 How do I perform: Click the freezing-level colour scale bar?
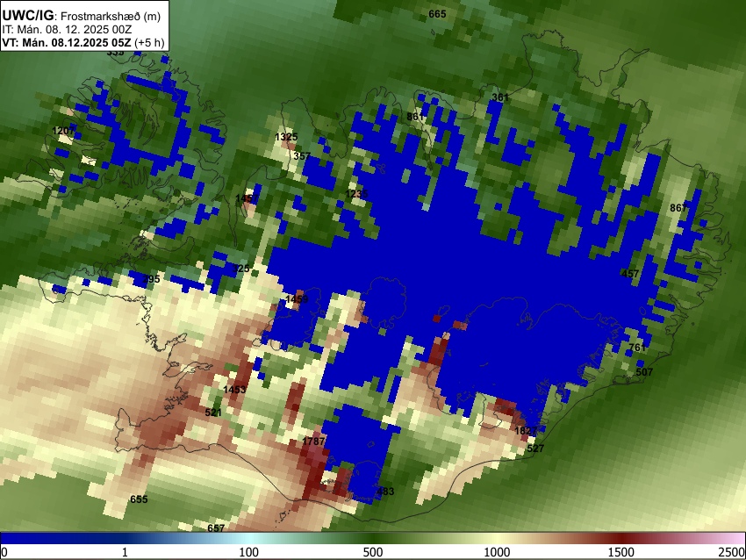pos(373,538)
